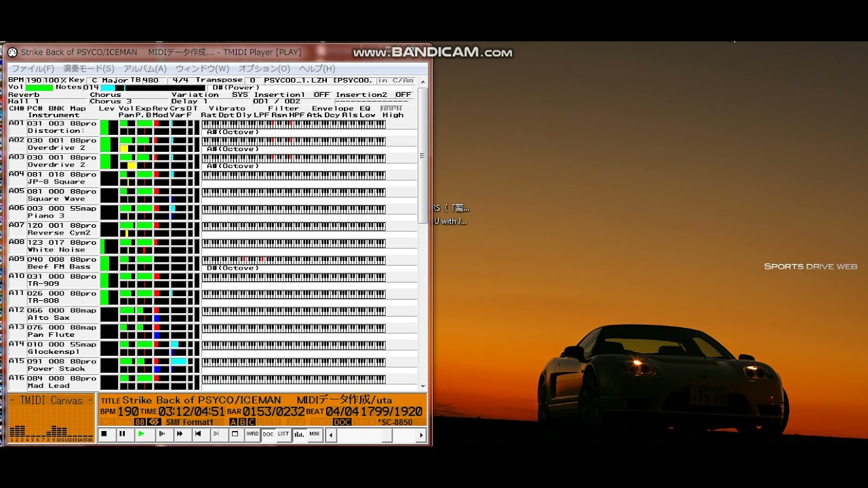Click the 88 map indicator in the status row

click(x=140, y=422)
